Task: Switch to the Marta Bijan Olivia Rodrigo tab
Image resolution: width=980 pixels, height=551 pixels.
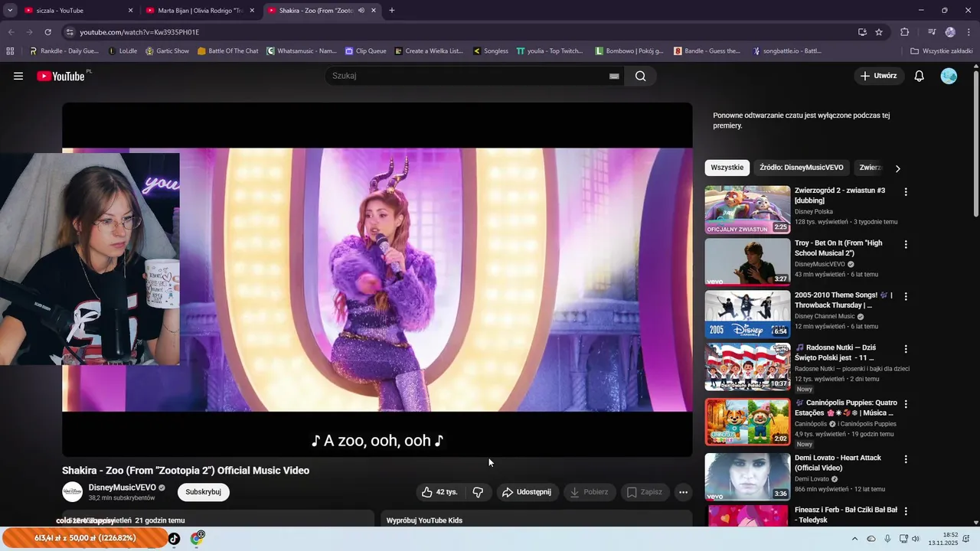Action: 199,11
